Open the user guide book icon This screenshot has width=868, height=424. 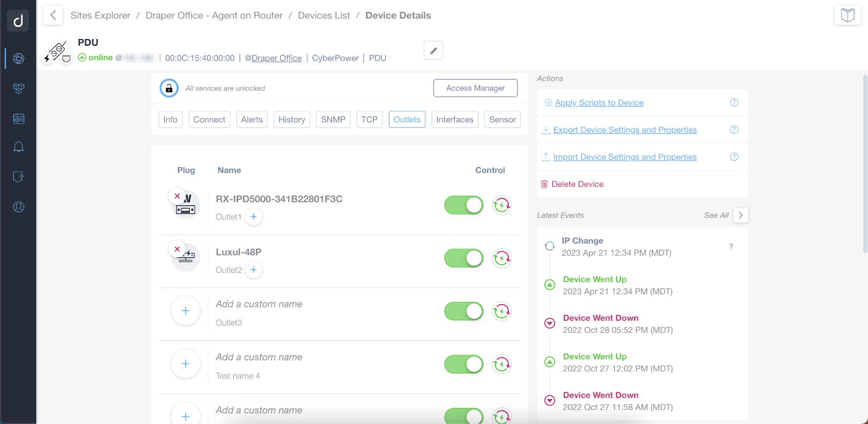pyautogui.click(x=847, y=15)
